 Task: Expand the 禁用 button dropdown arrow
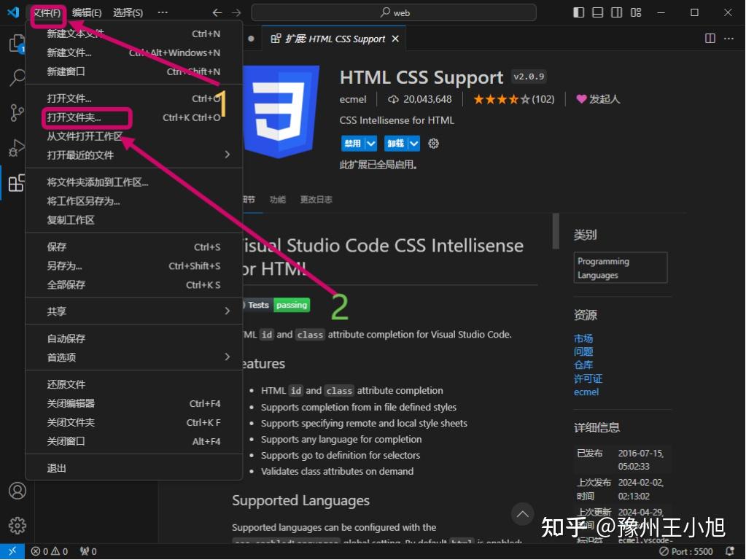(x=370, y=143)
